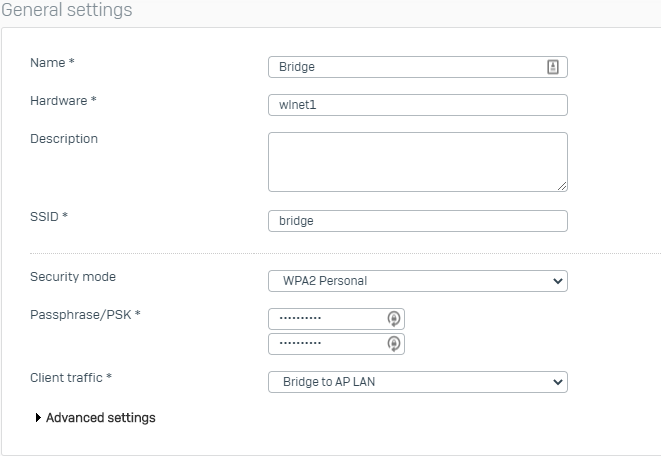The image size is (661, 456).
Task: Open the Client traffic dropdown
Action: (417, 382)
